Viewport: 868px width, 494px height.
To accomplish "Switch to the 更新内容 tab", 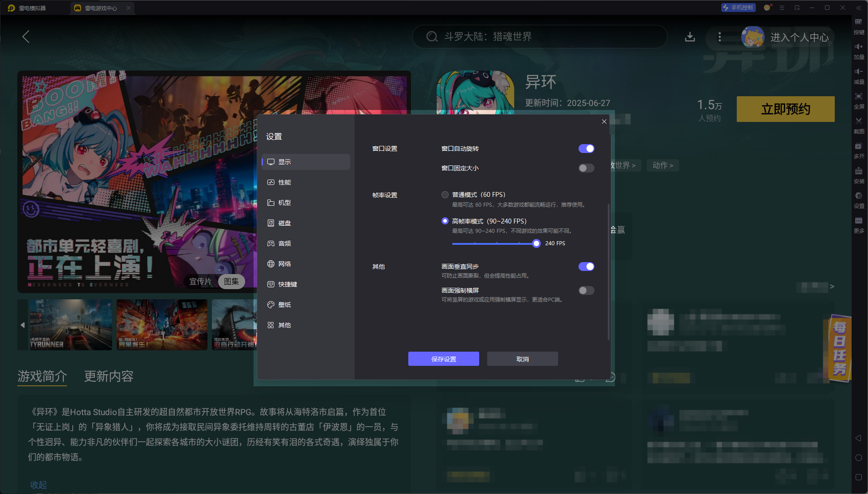I will pyautogui.click(x=109, y=376).
